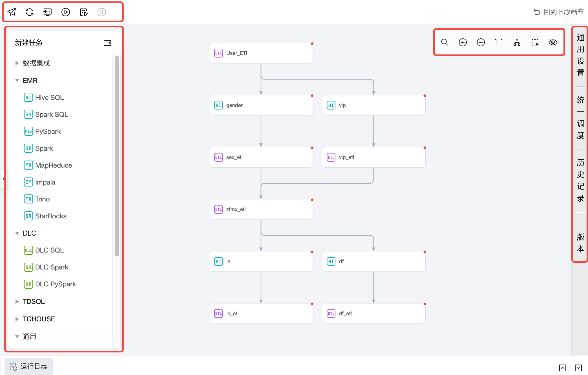Zoom in on the canvas

463,42
